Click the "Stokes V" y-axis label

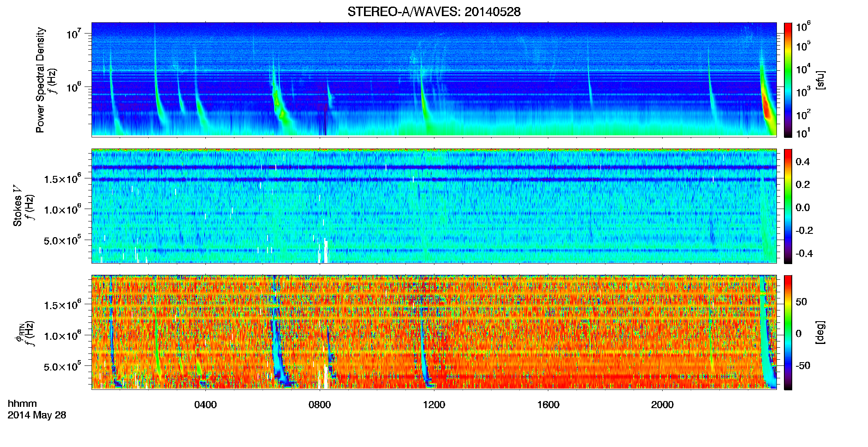click(17, 206)
